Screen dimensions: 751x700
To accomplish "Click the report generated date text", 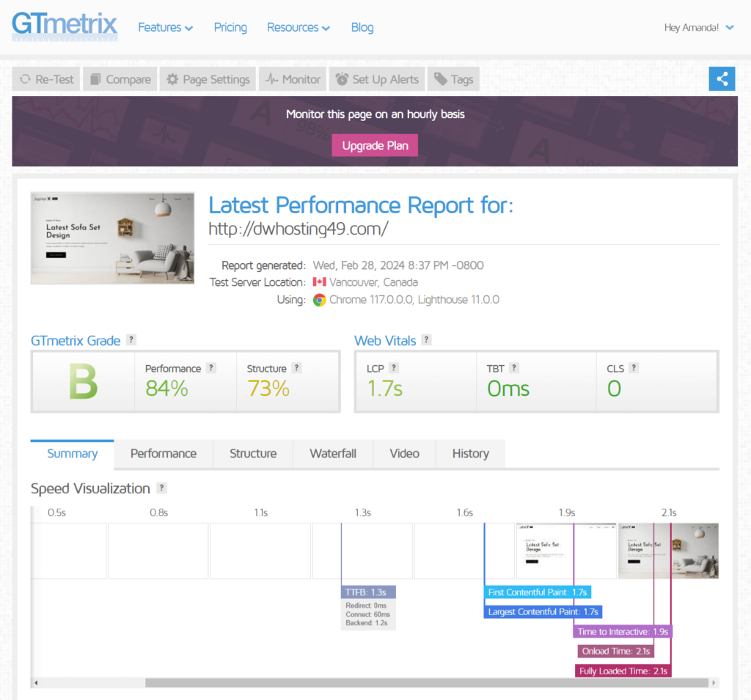I will coord(398,265).
